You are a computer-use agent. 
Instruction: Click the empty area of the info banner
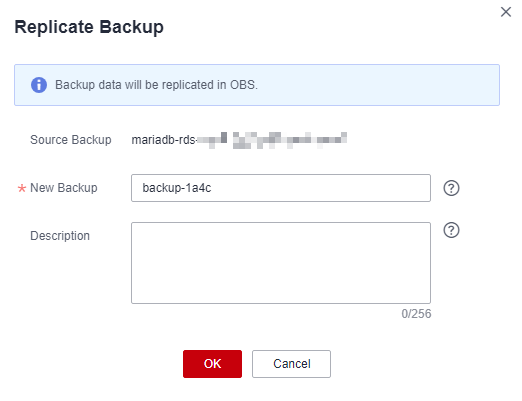378,85
